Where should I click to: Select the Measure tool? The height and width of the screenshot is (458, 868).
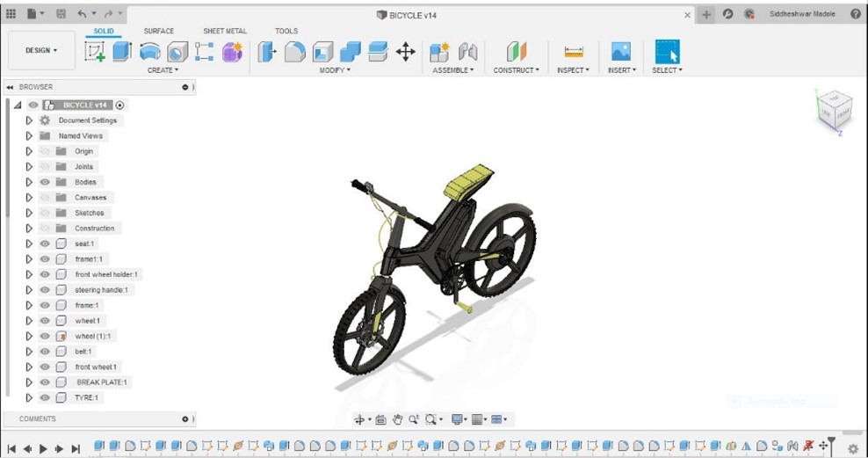(574, 52)
